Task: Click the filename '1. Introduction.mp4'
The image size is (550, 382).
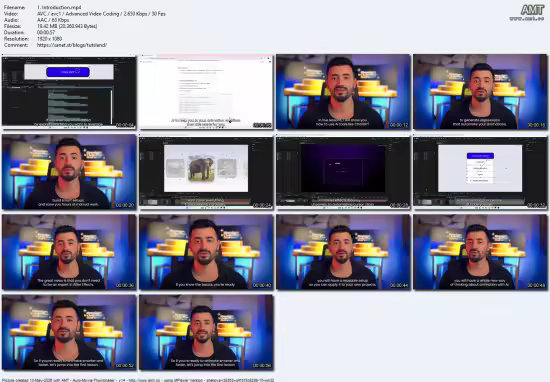Action: point(59,7)
